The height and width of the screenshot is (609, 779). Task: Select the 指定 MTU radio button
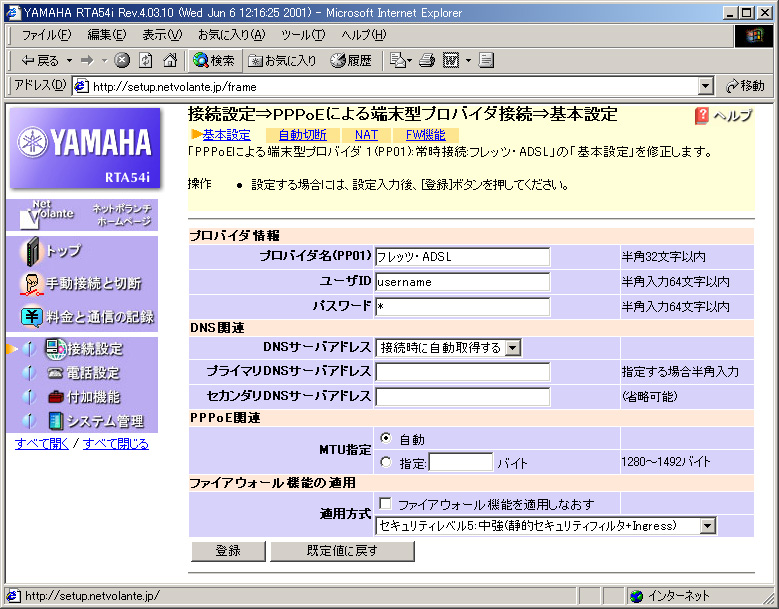point(386,462)
